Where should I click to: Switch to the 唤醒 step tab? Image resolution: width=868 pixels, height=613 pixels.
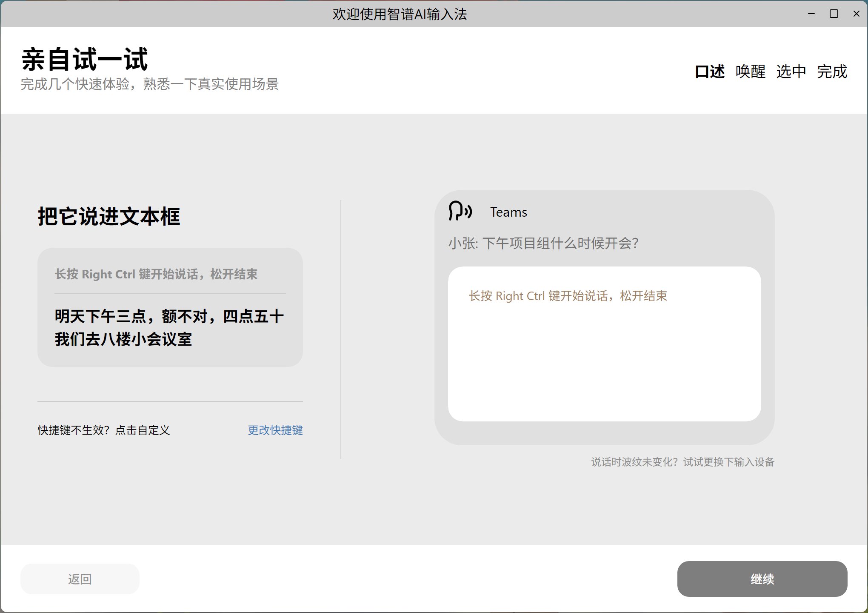tap(750, 72)
